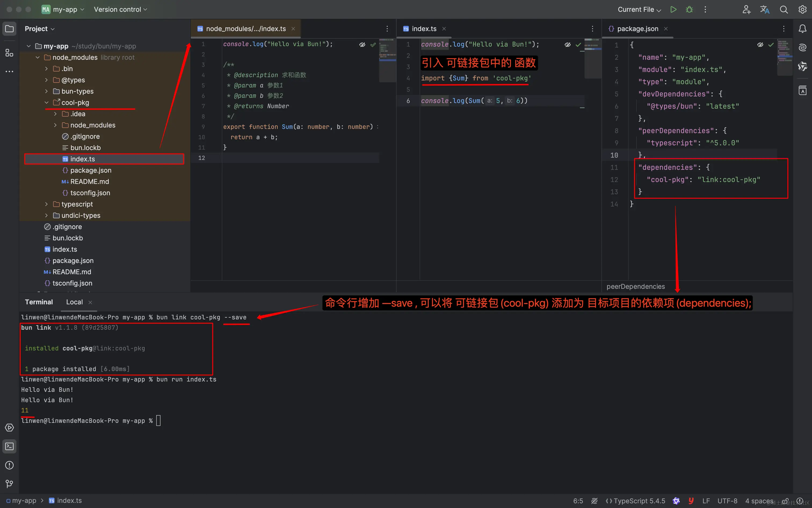Image resolution: width=812 pixels, height=508 pixels.
Task: Change line separator via LF widget
Action: 706,501
